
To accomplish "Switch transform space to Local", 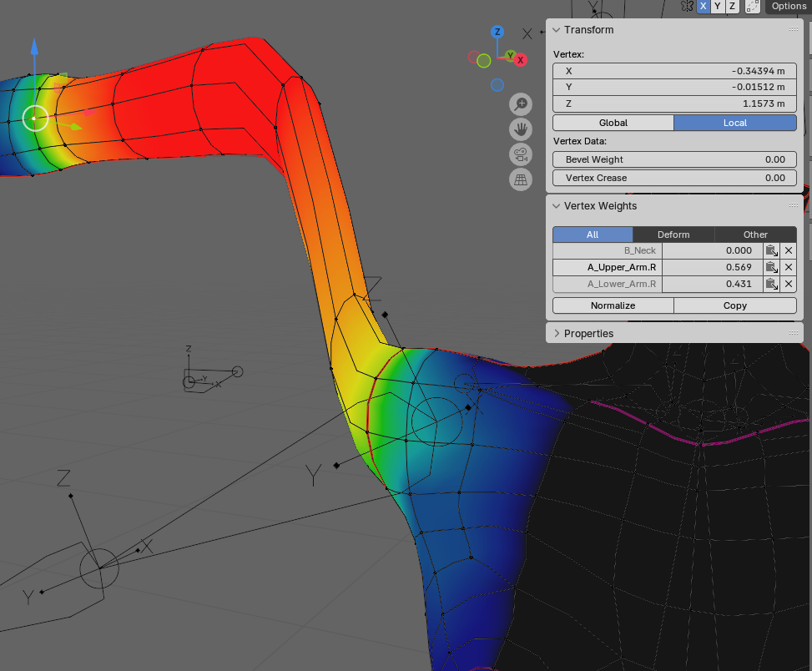I will pyautogui.click(x=735, y=123).
